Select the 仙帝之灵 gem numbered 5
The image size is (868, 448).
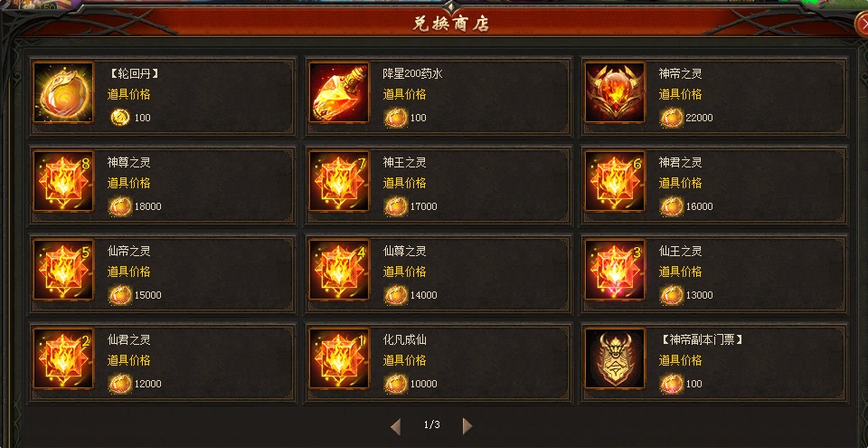(63, 270)
